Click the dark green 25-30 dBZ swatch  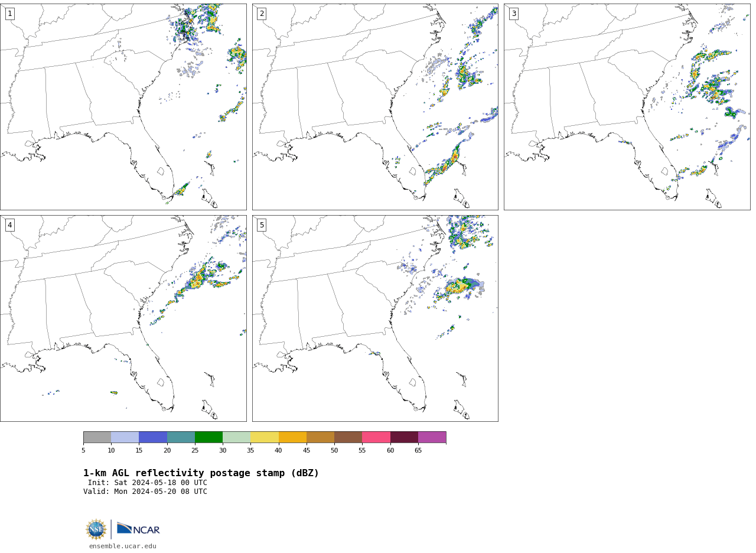click(x=208, y=437)
